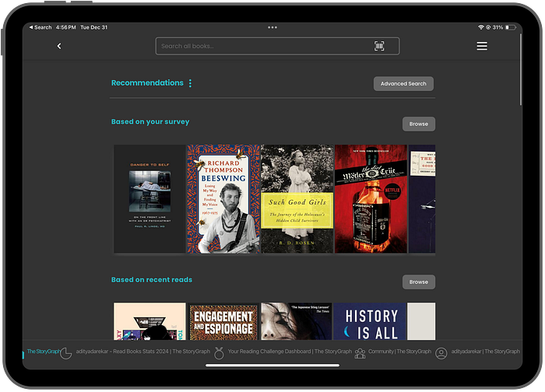Browse books based on your survey

pos(419,124)
